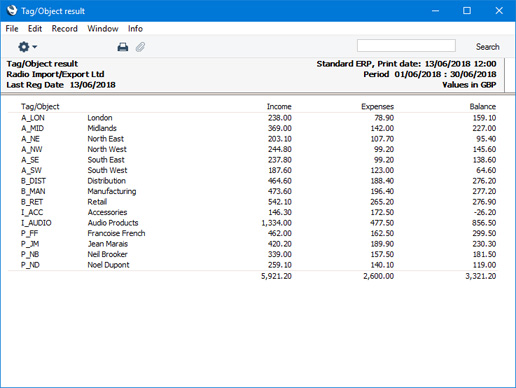Click Audio Products income 1,334.00
Viewport: 516px width, 388px height.
[277, 223]
